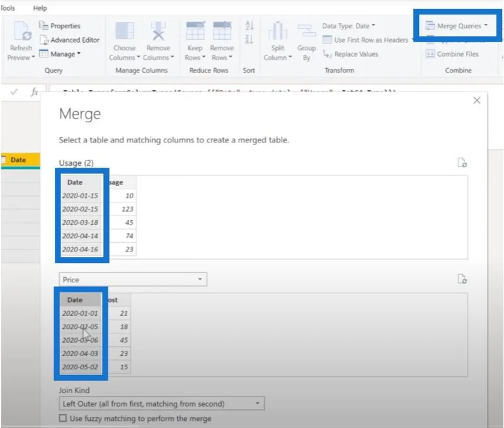
Task: Click the cell 2020-03-18 in Usage table
Action: point(82,223)
